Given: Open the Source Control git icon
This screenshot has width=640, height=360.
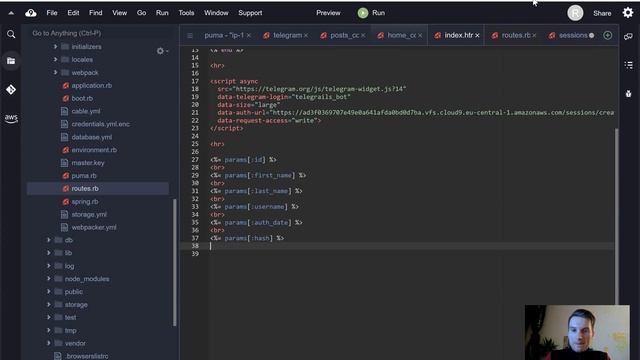Looking at the screenshot, I should [11, 89].
